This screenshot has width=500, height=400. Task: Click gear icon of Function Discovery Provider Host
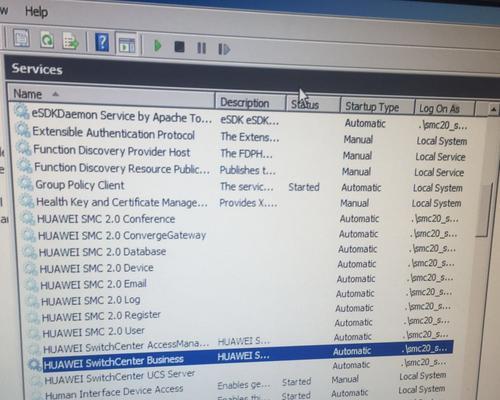(24, 148)
